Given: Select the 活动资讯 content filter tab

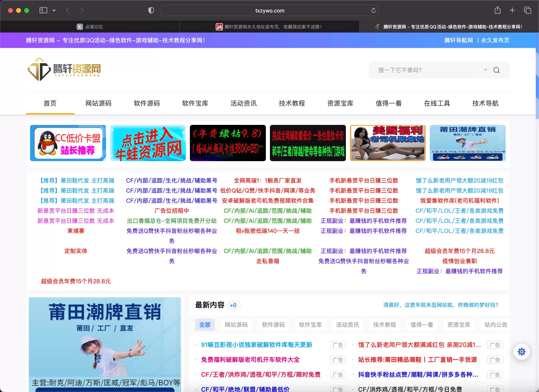Looking at the screenshot, I should (347, 325).
